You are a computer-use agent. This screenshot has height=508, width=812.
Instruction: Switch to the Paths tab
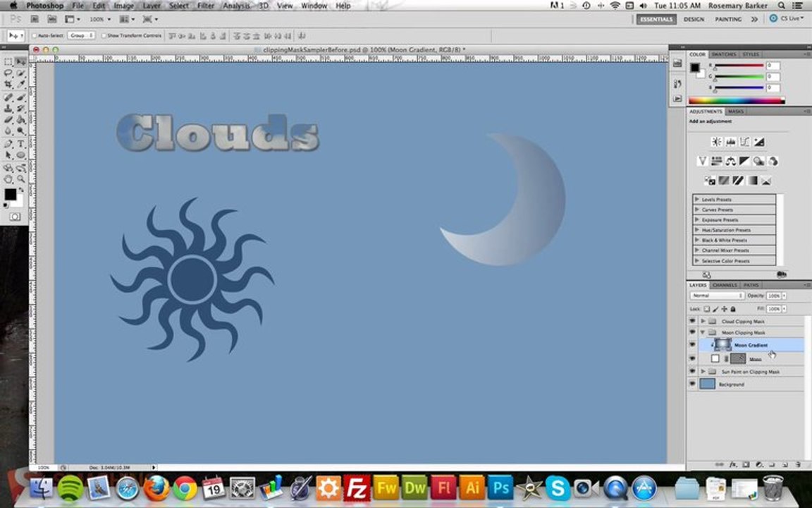(751, 285)
